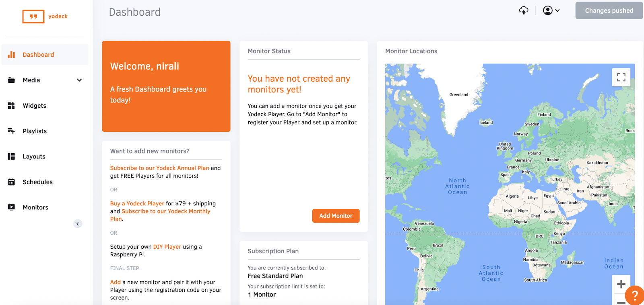Screen dimensions: 644x305
Task: Click the yodeck brand name text
Action: click(x=58, y=16)
